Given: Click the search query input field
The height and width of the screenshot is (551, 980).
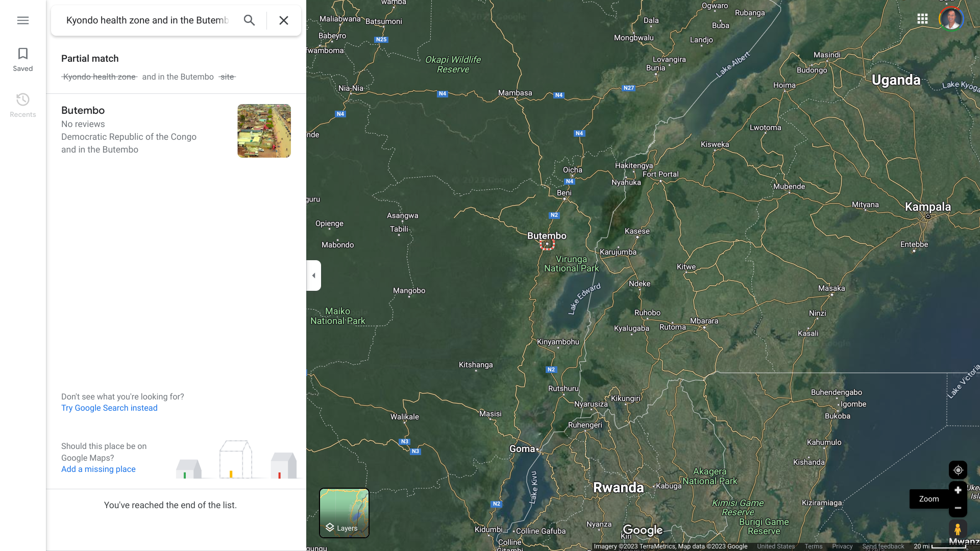Looking at the screenshot, I should pyautogui.click(x=147, y=20).
